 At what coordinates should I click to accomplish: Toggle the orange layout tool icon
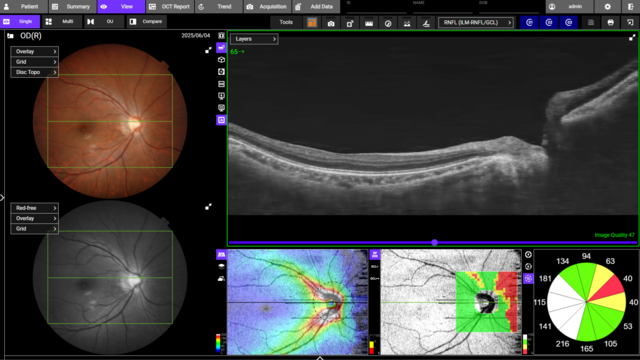(x=312, y=23)
